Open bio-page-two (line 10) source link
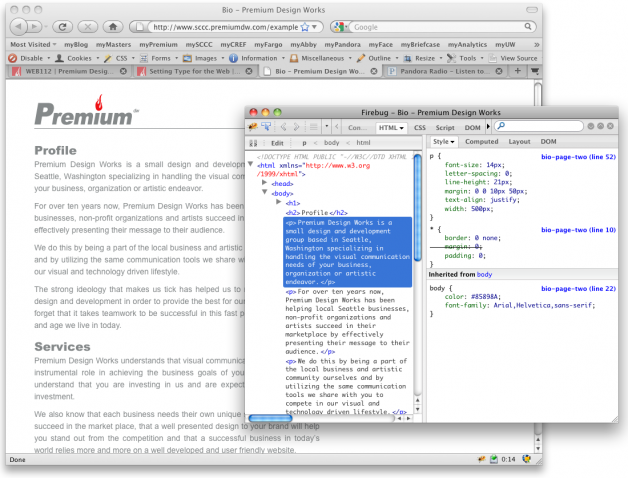 tap(578, 230)
